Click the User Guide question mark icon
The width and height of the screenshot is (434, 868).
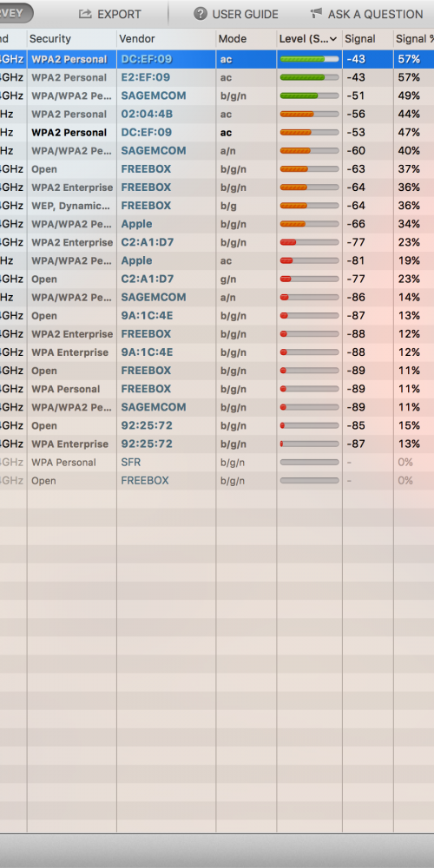[201, 14]
